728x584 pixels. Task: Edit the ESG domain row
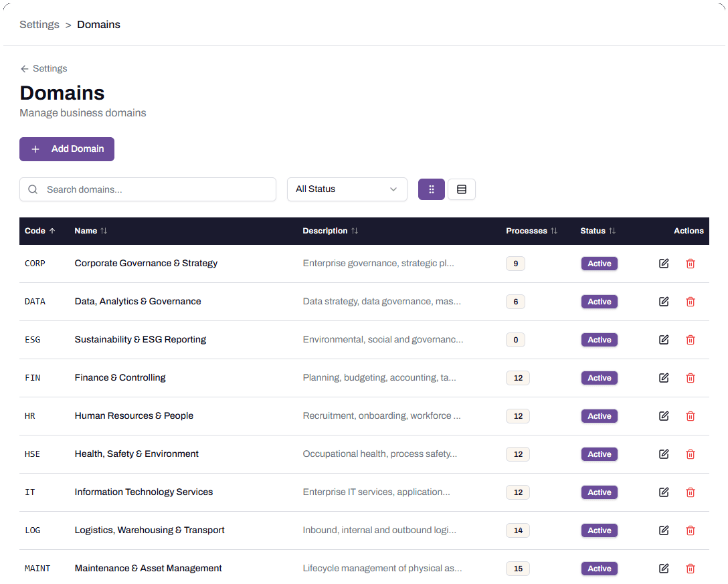pos(664,339)
